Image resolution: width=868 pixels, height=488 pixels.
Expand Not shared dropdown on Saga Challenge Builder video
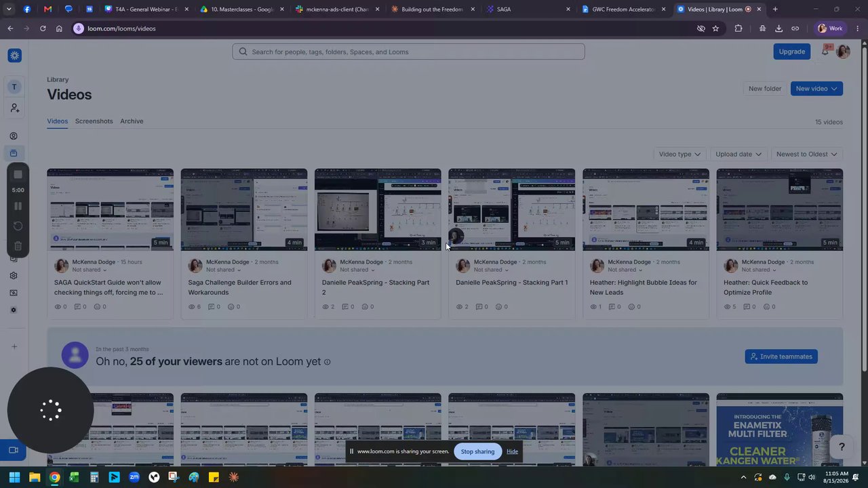224,270
